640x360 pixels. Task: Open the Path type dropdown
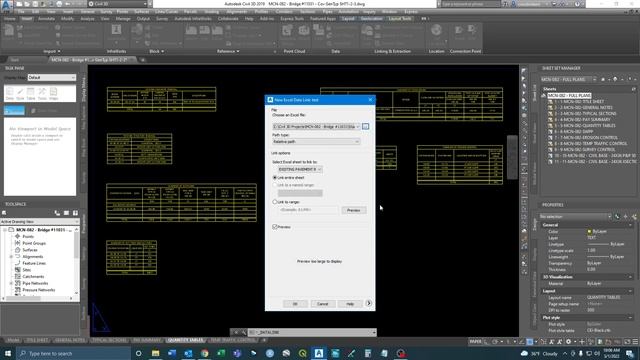[316, 142]
